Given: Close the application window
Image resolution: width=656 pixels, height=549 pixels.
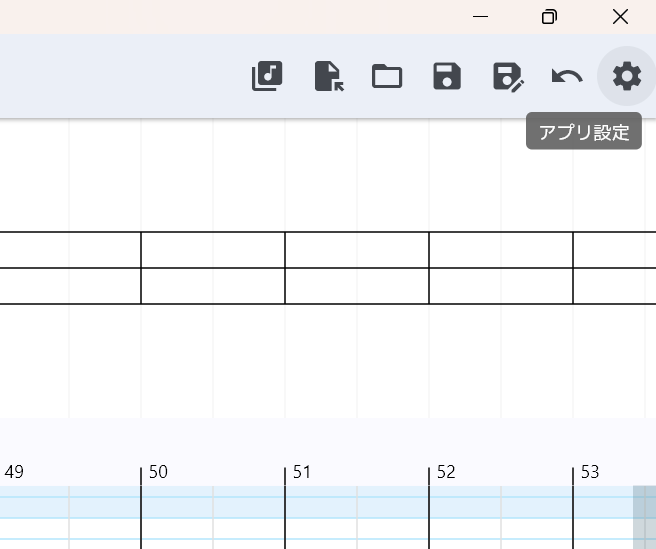Looking at the screenshot, I should click(x=620, y=17).
